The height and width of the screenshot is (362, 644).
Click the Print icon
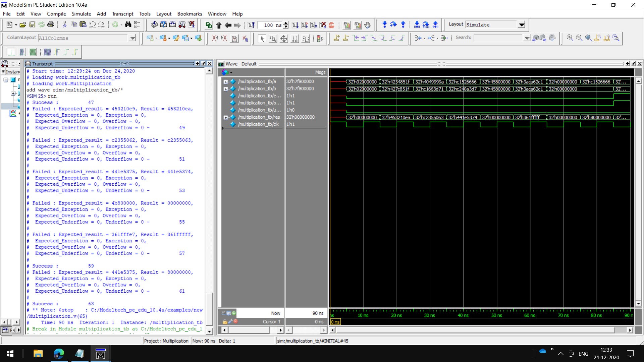51,24
